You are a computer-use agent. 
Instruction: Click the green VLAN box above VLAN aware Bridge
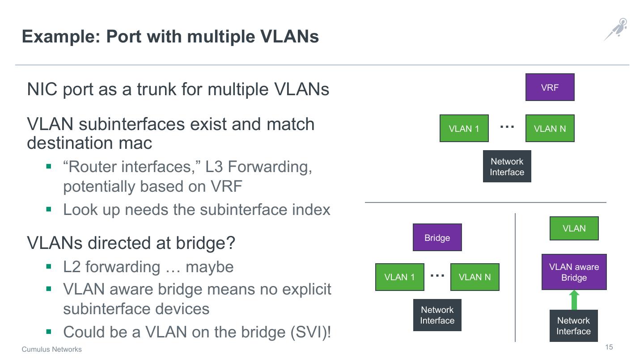(x=574, y=228)
